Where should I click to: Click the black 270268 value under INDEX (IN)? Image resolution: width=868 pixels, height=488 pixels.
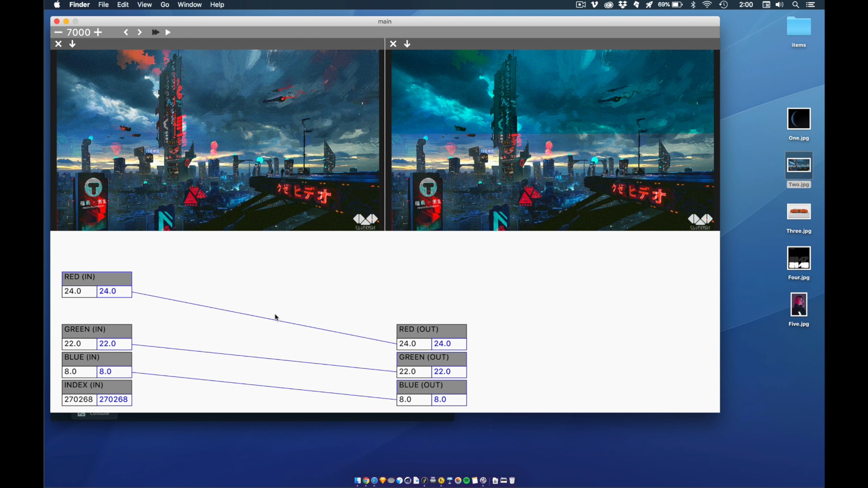point(79,399)
